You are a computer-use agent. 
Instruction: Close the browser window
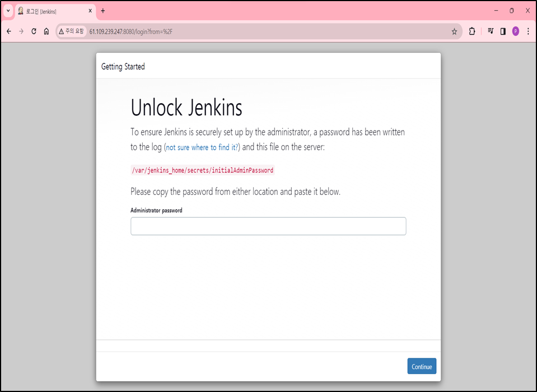point(527,11)
